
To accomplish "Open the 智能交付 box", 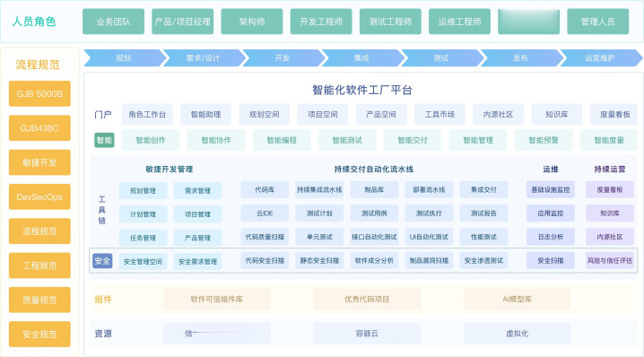I will [x=413, y=140].
